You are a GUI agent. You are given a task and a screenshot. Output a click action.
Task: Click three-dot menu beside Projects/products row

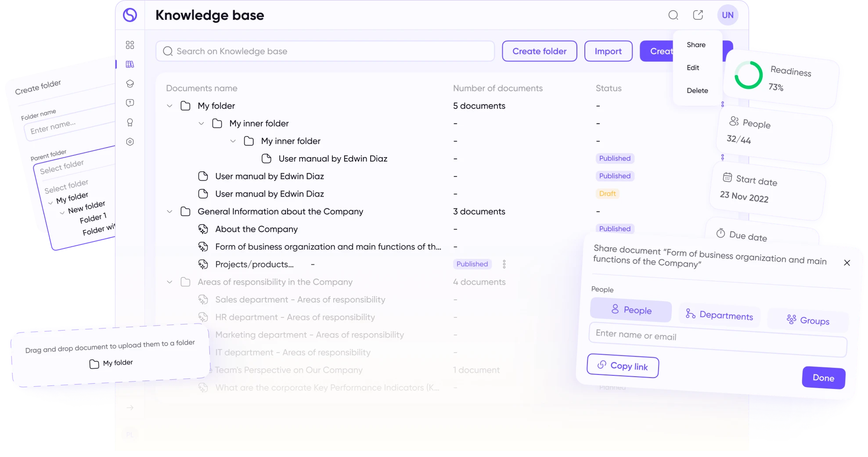tap(504, 264)
